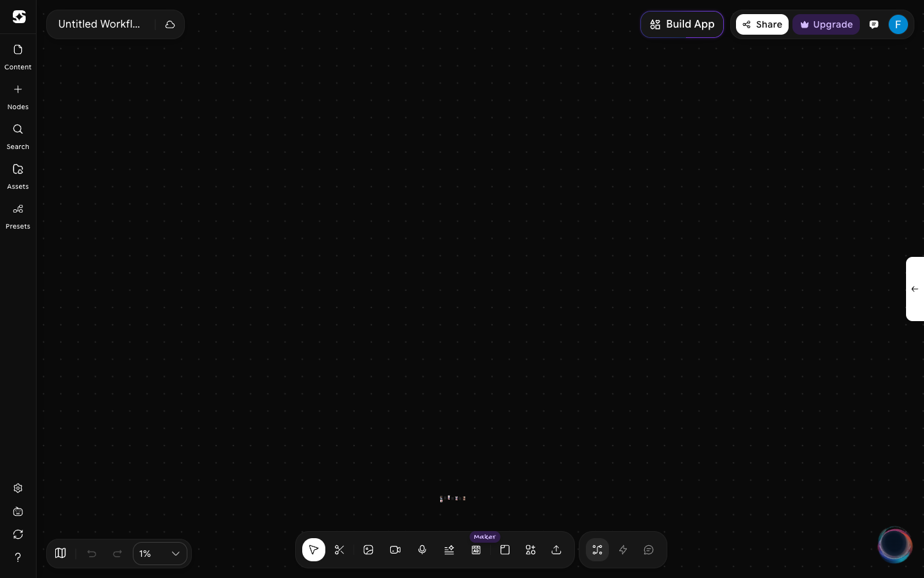The image size is (924, 578).
Task: Redo the last action
Action: (x=117, y=554)
